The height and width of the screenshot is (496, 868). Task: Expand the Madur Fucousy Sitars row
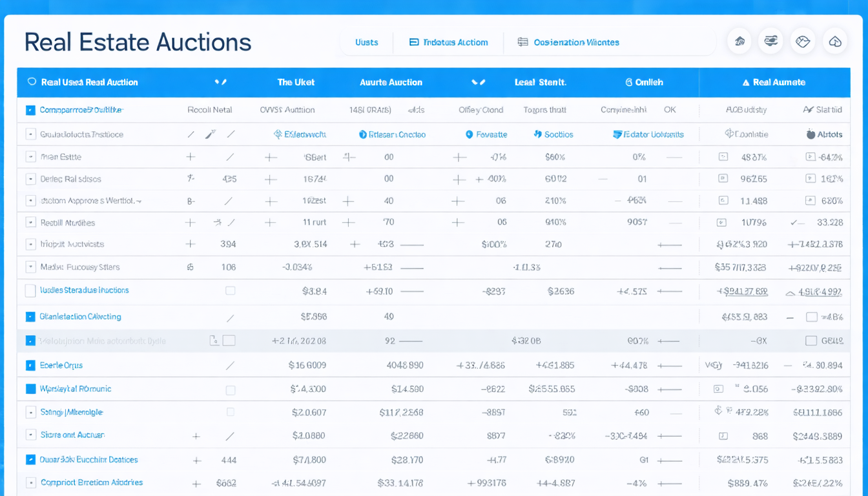click(30, 267)
